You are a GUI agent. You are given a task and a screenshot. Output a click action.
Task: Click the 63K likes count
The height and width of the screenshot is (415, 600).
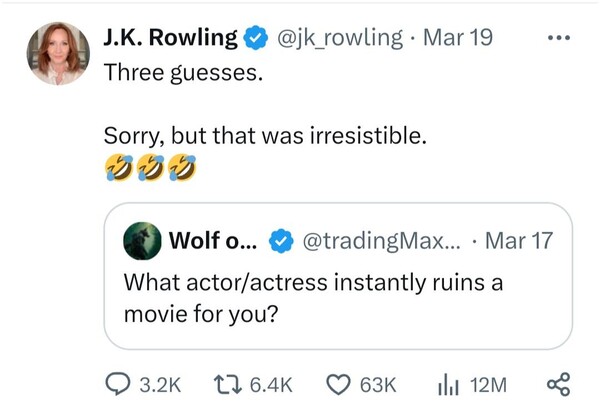[x=378, y=385]
